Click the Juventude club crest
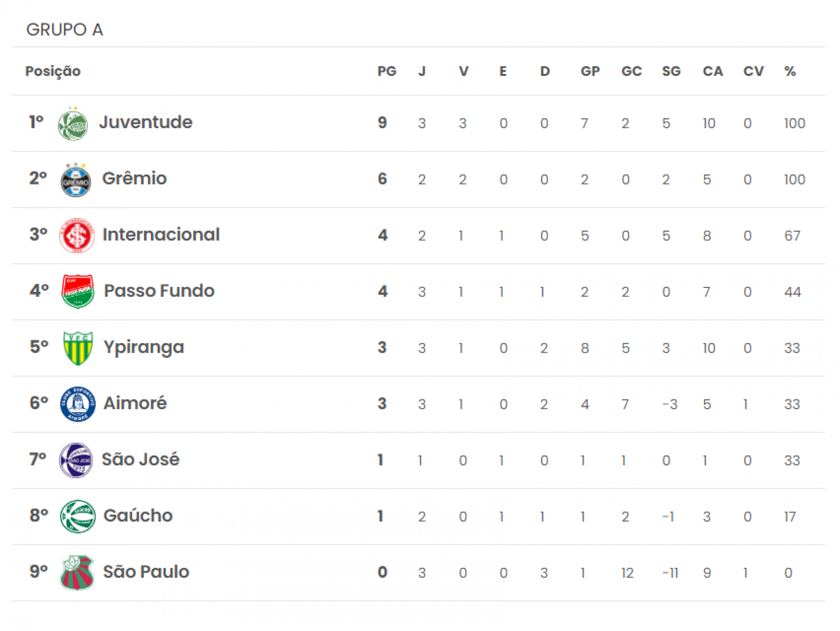The width and height of the screenshot is (840, 631). pyautogui.click(x=73, y=123)
